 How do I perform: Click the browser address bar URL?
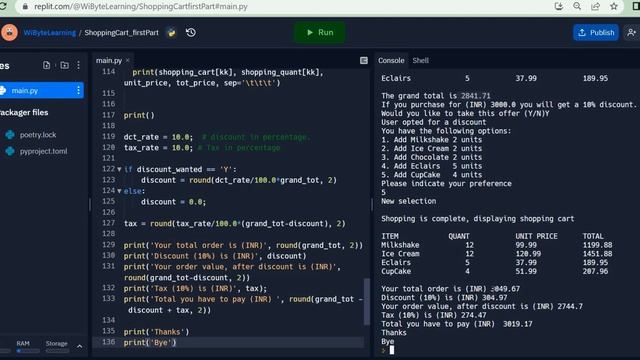click(141, 7)
